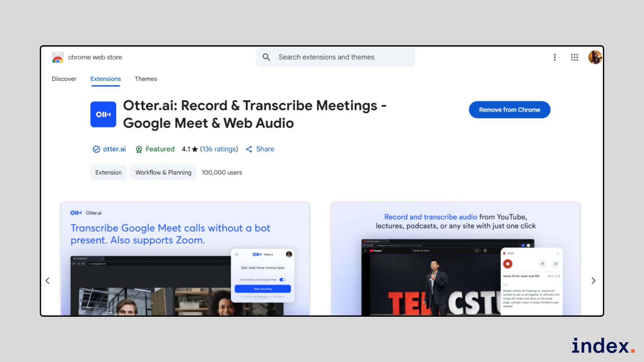644x362 pixels.
Task: Click the verified publisher badge
Action: point(96,149)
